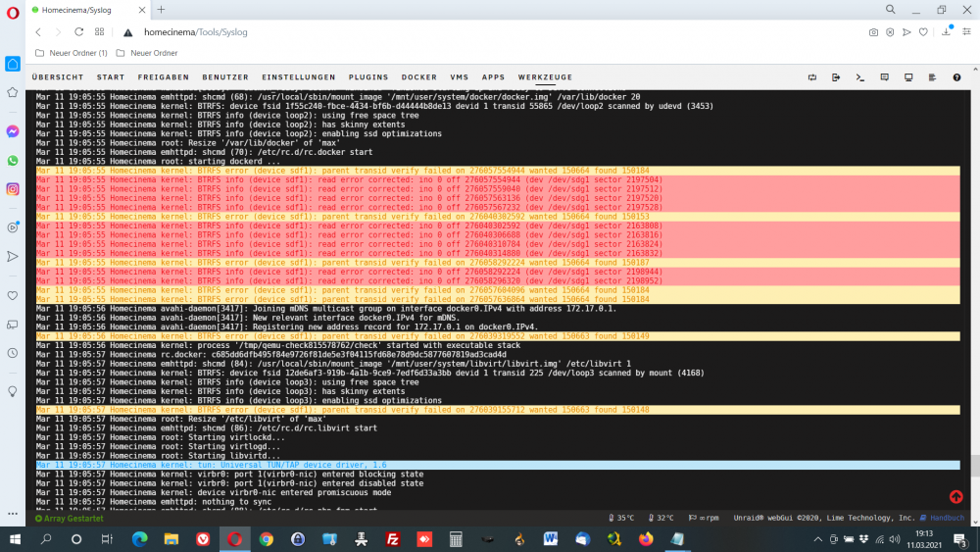Add page to bookmarks via the address bar heart
The image size is (980, 552).
(923, 32)
